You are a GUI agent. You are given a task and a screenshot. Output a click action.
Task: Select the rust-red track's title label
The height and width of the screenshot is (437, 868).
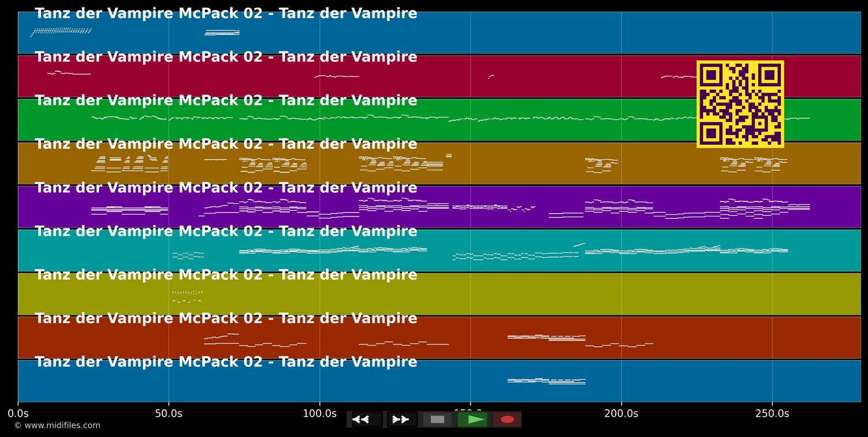(226, 318)
